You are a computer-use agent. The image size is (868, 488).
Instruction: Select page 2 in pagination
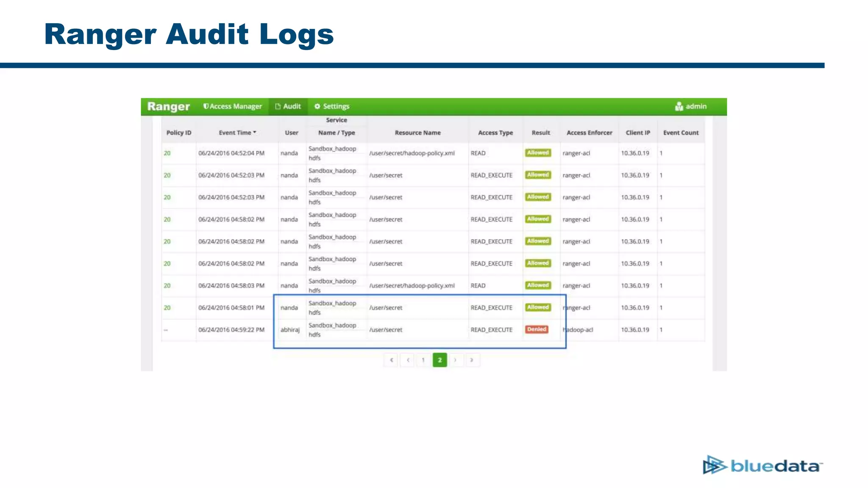click(x=440, y=360)
